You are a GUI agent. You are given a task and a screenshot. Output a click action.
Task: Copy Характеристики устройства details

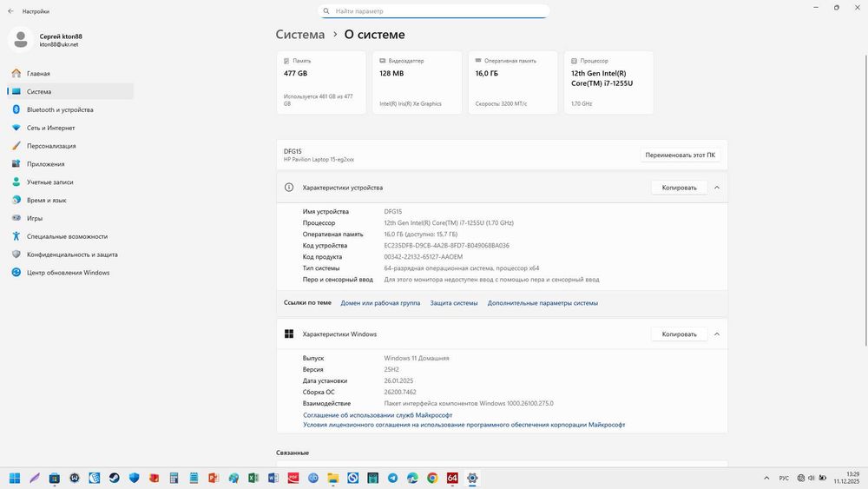680,188
